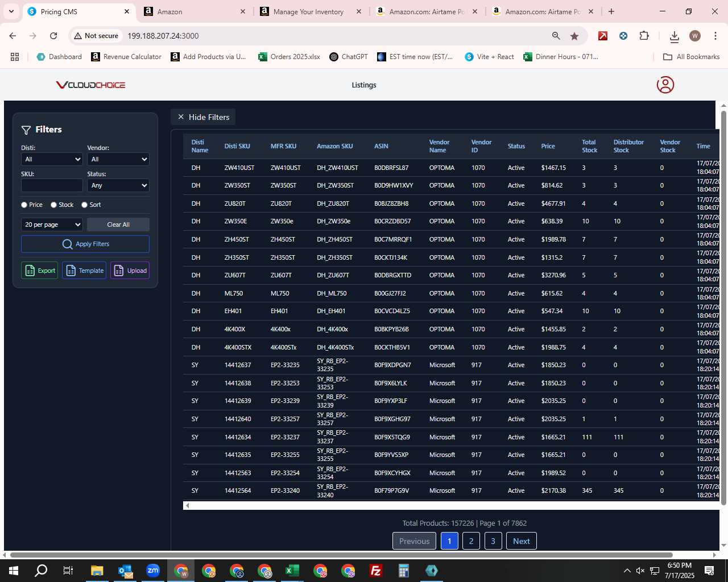The height and width of the screenshot is (582, 728).
Task: Open Revenue Calculator bookmark
Action: 126,57
